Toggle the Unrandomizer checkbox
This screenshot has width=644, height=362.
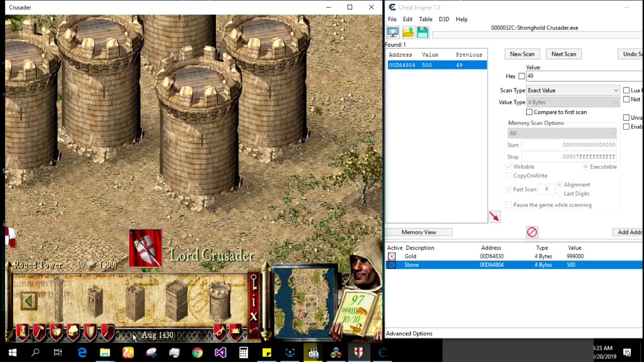pos(626,118)
